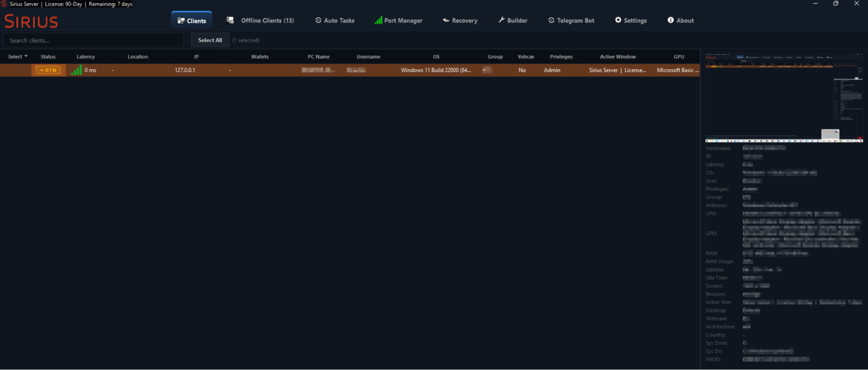This screenshot has width=868, height=370.
Task: Sort by the IP column header
Action: coord(196,57)
